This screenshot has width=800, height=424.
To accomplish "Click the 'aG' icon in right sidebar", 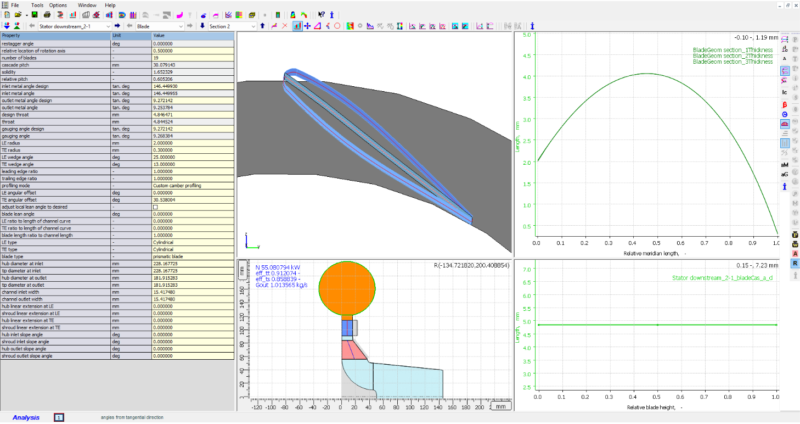I will coord(785,174).
